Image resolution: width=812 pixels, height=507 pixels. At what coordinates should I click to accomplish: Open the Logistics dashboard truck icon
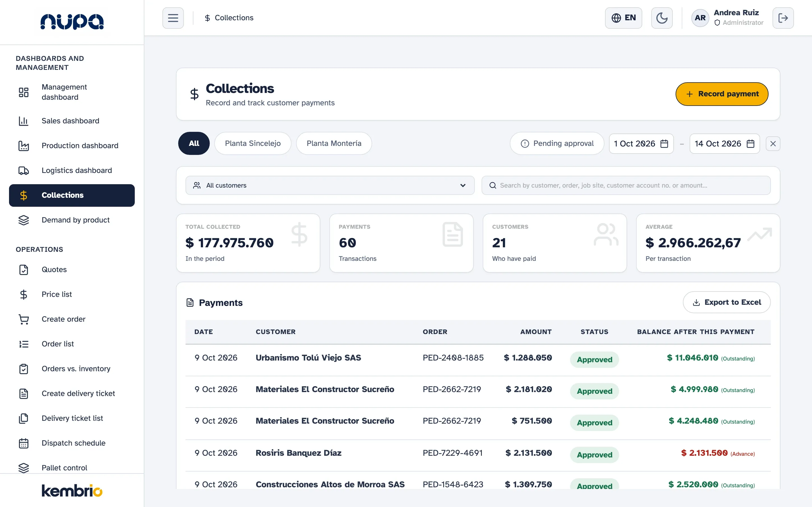(23, 170)
